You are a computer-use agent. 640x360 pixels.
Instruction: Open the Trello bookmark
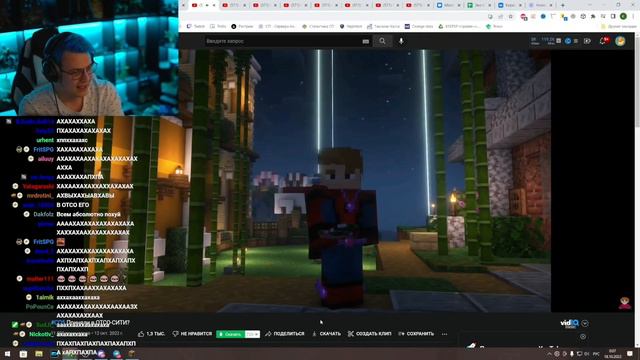(218, 26)
